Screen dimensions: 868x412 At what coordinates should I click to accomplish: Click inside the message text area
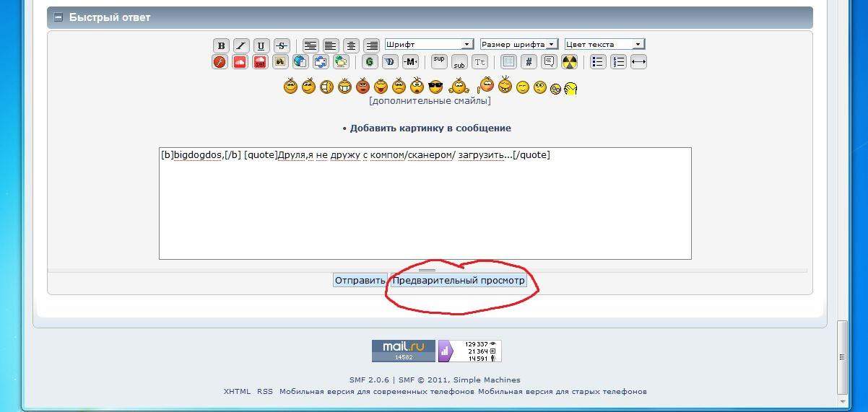click(425, 203)
